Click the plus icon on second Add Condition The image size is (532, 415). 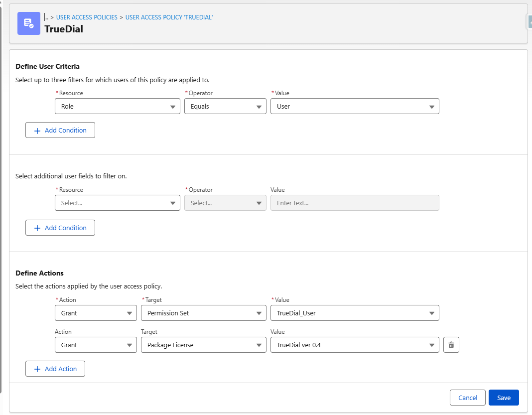pos(37,228)
